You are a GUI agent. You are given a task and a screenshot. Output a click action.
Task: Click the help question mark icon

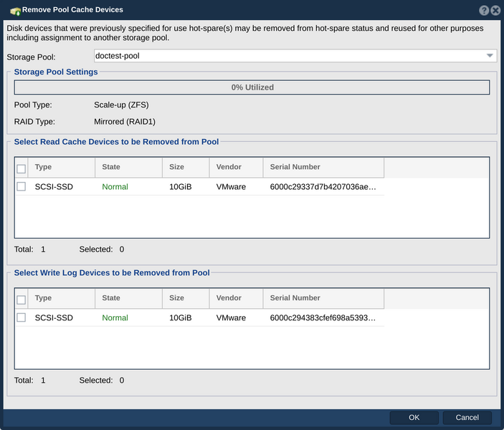tap(484, 10)
